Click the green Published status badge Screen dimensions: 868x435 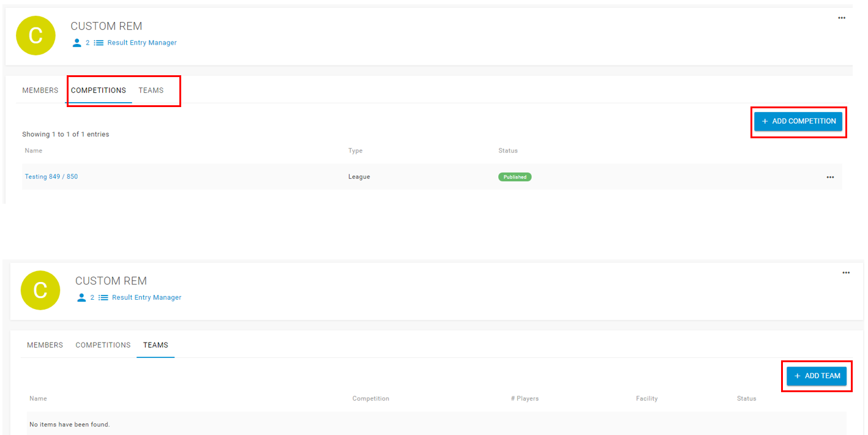click(x=515, y=177)
